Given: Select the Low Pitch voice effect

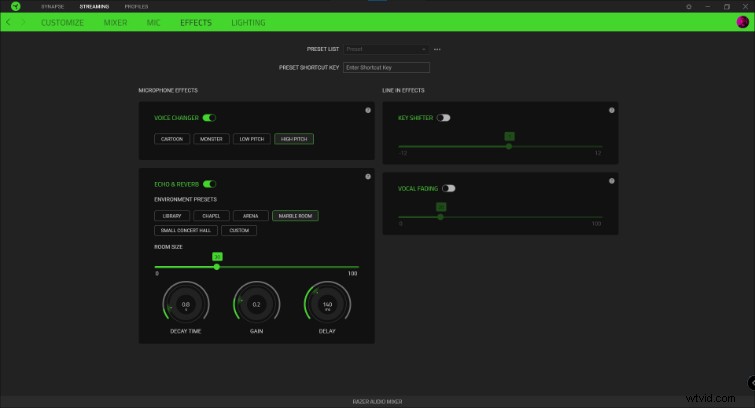Looking at the screenshot, I should click(252, 139).
